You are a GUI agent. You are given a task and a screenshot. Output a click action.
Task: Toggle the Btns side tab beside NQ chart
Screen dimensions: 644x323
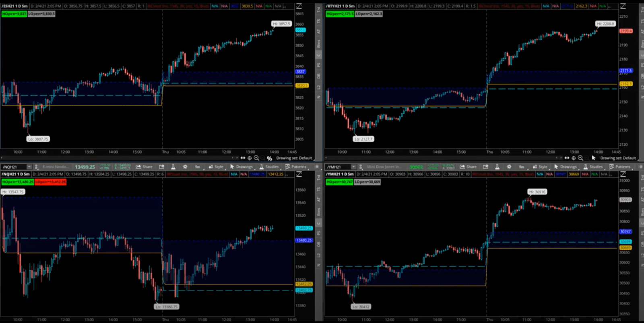tap(319, 212)
